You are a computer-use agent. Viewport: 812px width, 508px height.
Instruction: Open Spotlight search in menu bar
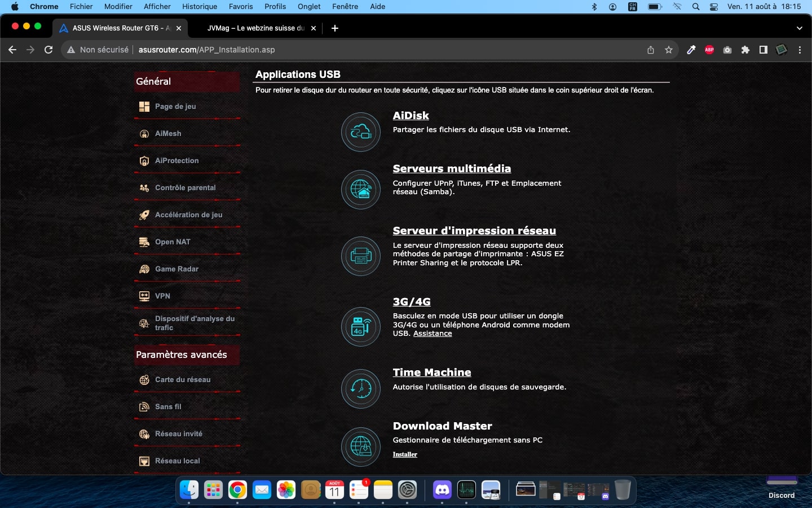point(696,6)
